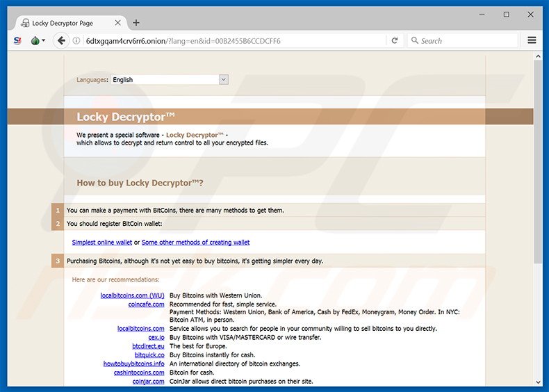Click 'You can make a payment with BitCoins' text
This screenshot has width=549, height=392.
point(122,210)
